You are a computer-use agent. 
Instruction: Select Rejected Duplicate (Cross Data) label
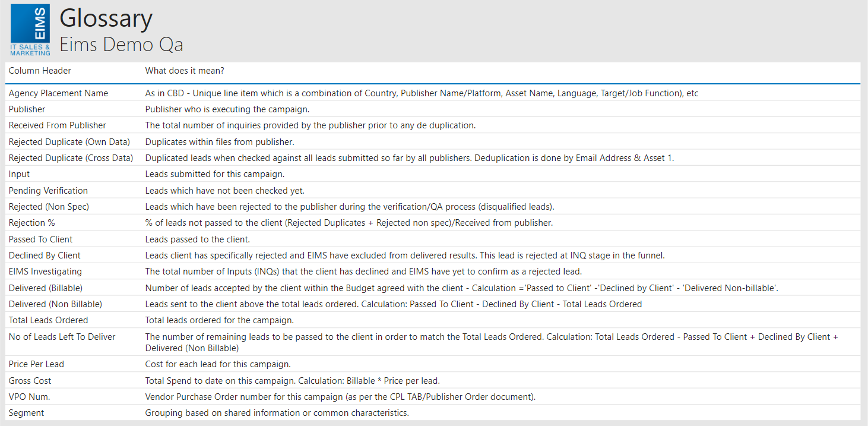pos(71,158)
